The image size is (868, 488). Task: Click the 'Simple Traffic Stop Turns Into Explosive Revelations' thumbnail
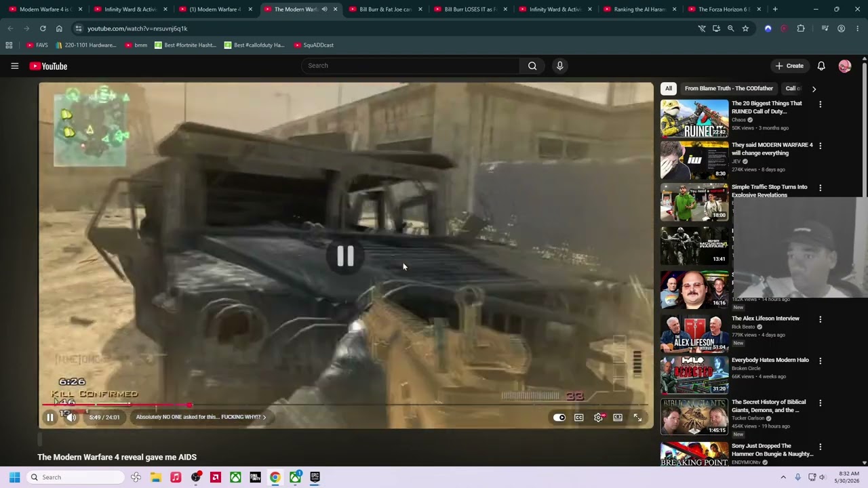point(694,202)
